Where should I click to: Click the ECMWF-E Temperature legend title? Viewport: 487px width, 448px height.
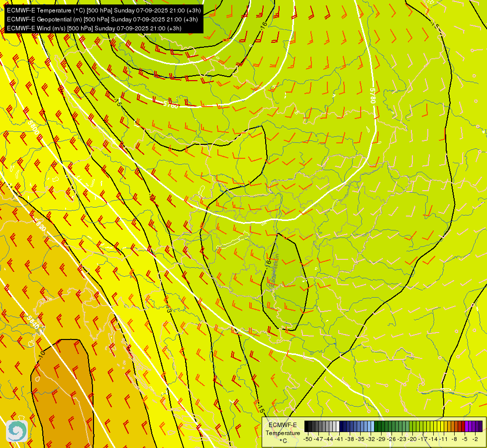point(283,429)
